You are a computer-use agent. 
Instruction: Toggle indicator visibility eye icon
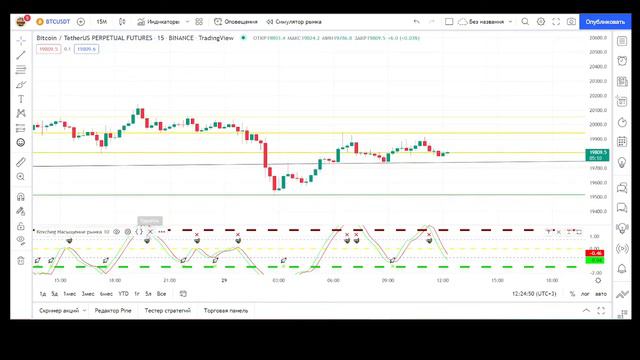pyautogui.click(x=116, y=232)
